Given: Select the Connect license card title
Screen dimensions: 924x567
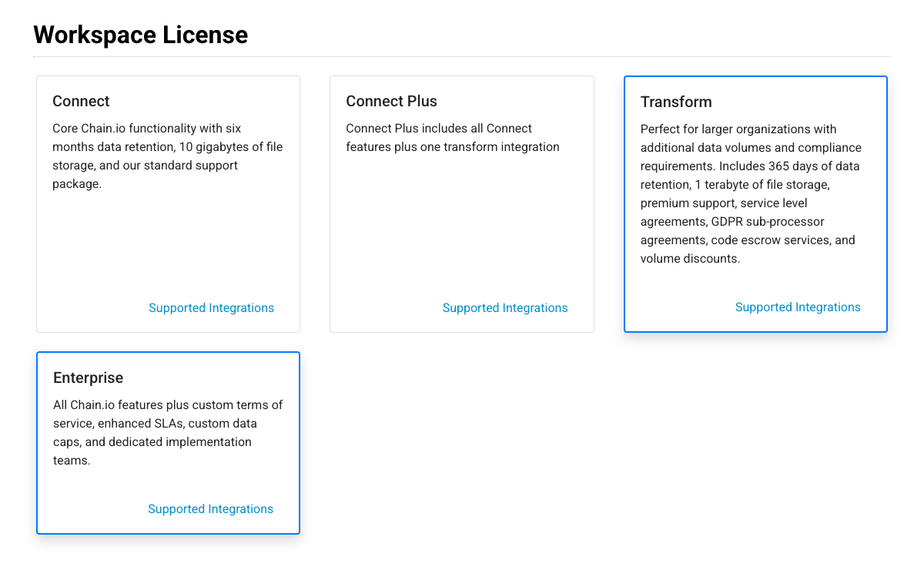Looking at the screenshot, I should coord(81,101).
